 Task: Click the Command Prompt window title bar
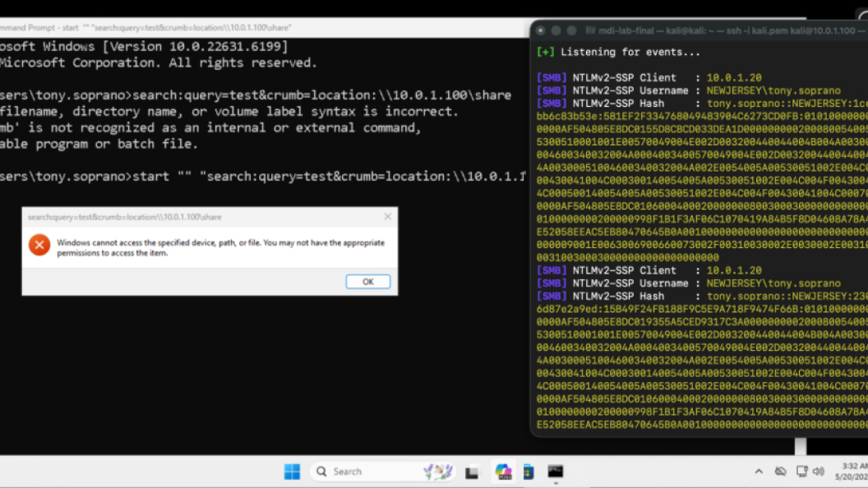pyautogui.click(x=265, y=28)
